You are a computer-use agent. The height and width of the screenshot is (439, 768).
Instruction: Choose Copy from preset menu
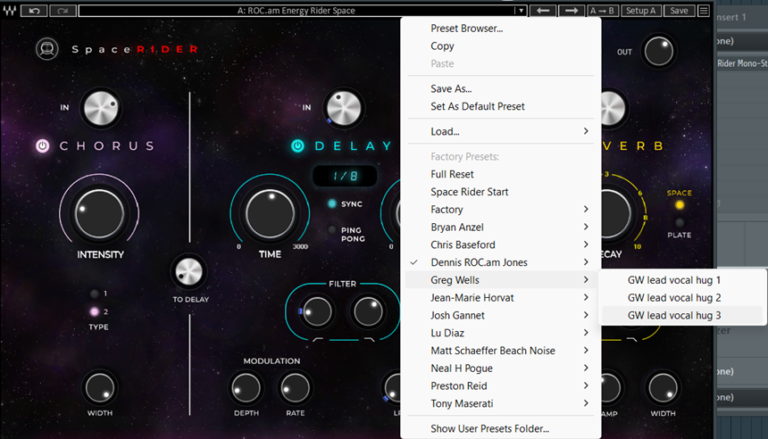coord(501,46)
